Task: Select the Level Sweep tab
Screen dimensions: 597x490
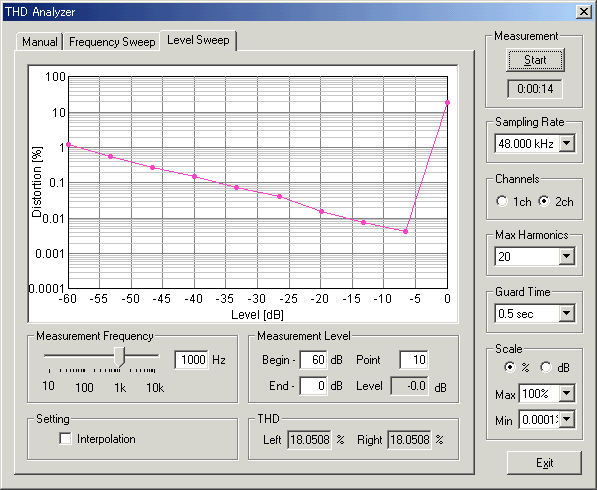Action: click(x=198, y=40)
